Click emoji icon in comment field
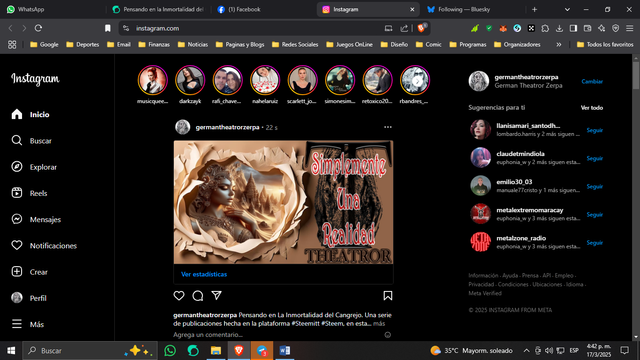The width and height of the screenshot is (640, 360). (388, 335)
